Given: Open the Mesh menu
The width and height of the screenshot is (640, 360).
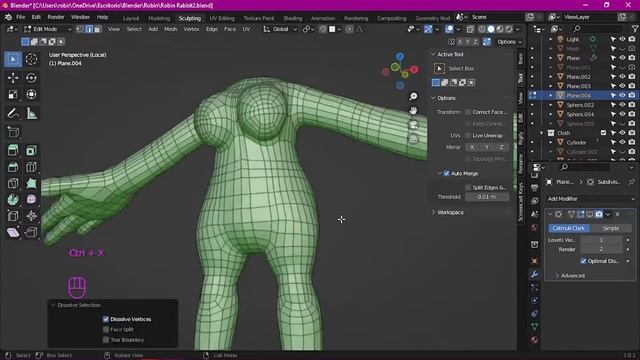Looking at the screenshot, I should pyautogui.click(x=170, y=29).
